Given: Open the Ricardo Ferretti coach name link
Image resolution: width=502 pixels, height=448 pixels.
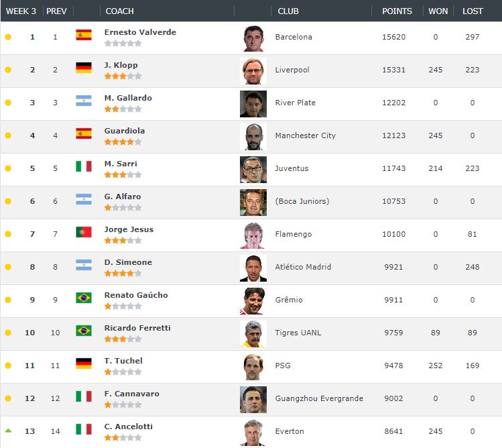Looking at the screenshot, I should [x=137, y=328].
